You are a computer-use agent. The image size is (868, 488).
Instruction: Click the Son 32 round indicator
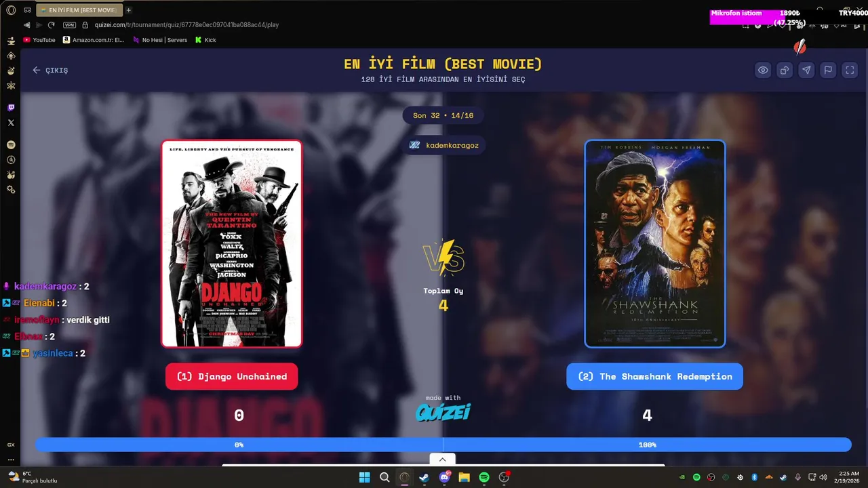pos(443,115)
